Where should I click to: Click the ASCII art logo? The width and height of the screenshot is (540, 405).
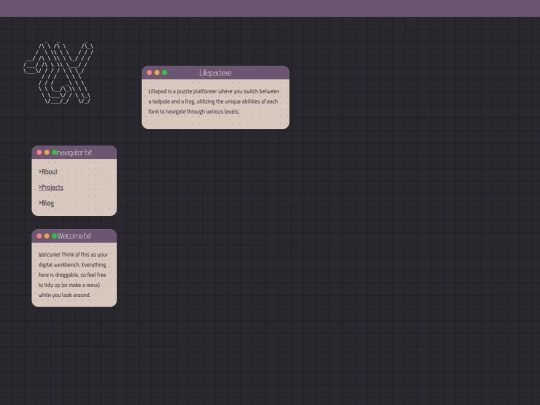[x=59, y=73]
